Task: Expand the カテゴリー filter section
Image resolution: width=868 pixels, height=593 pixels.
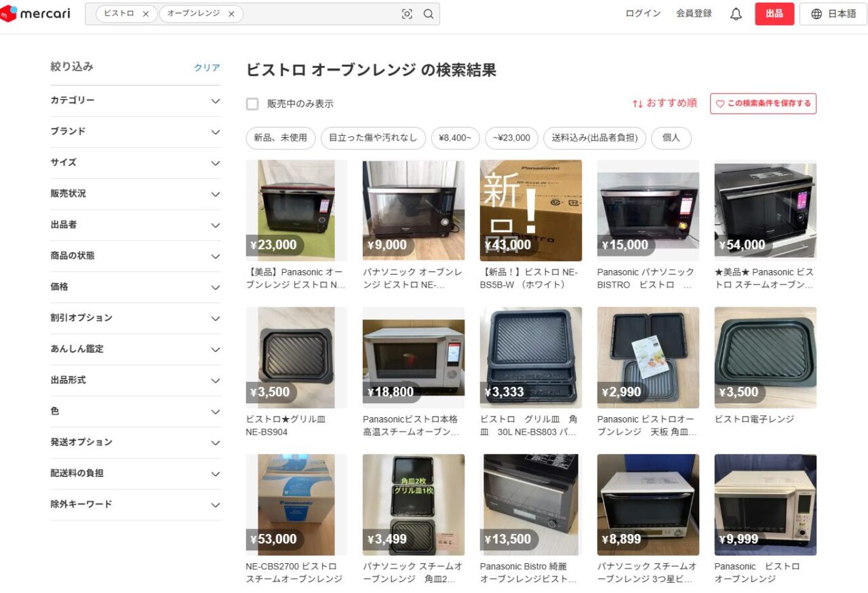Action: click(x=136, y=100)
